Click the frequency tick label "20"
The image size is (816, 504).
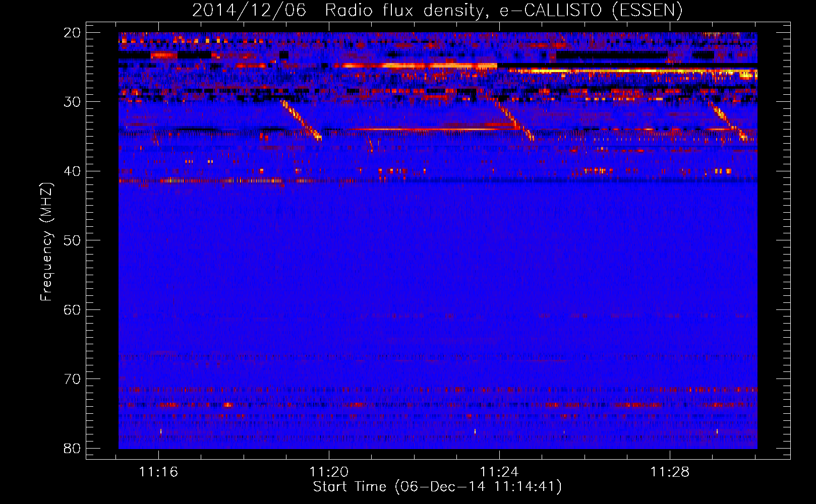tap(73, 33)
